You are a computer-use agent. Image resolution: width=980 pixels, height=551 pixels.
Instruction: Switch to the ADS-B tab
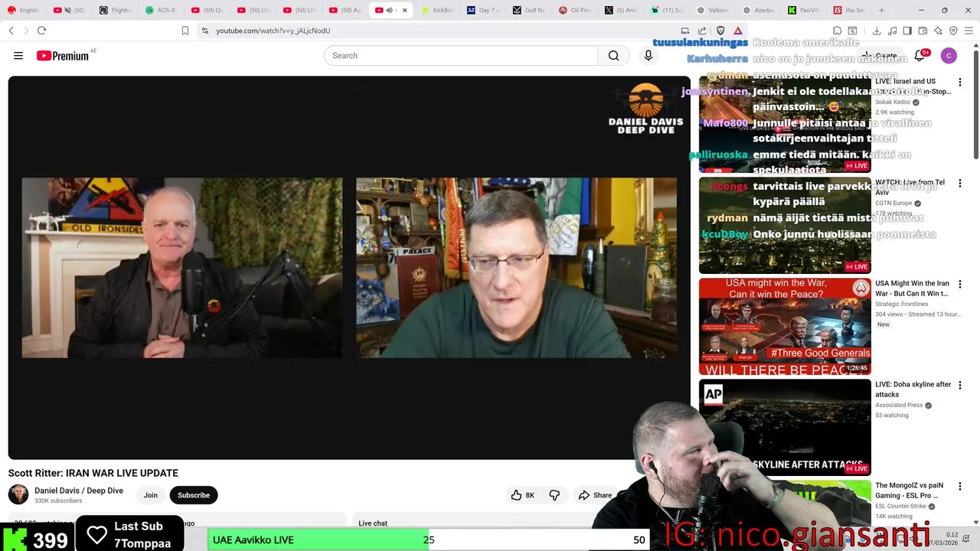pos(161,10)
